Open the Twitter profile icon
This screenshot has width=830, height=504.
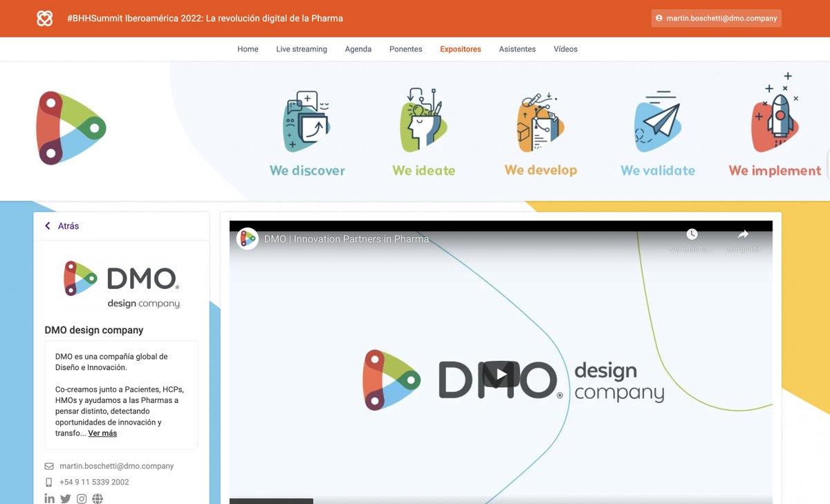pyautogui.click(x=66, y=498)
